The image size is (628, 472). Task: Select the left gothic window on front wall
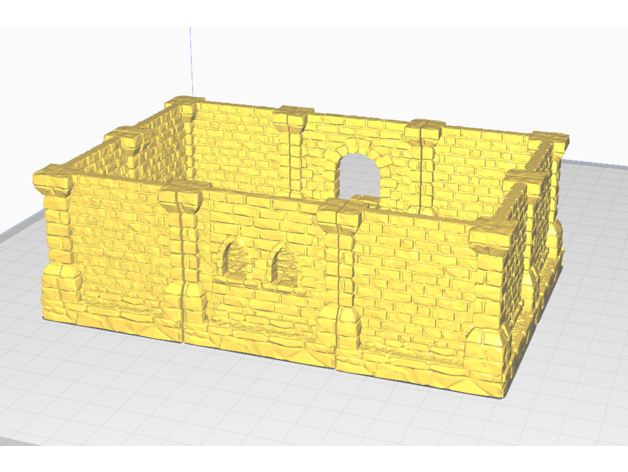pos(240,261)
